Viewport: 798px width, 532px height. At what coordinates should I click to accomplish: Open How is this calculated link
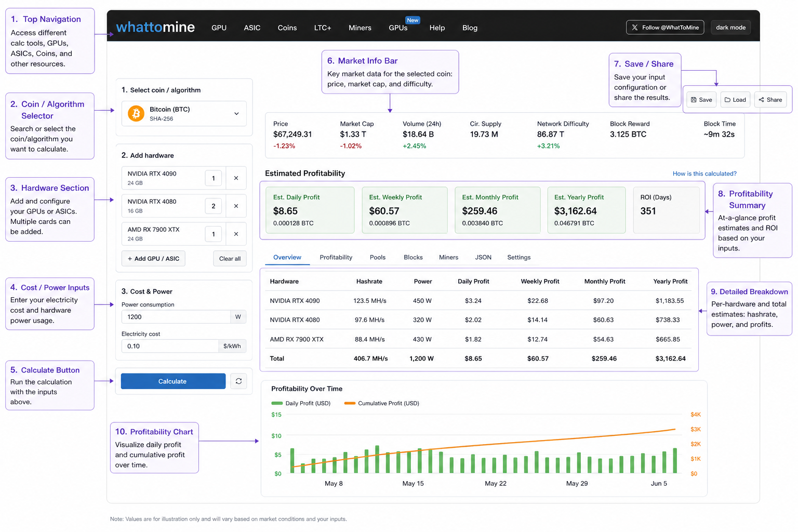coord(704,174)
